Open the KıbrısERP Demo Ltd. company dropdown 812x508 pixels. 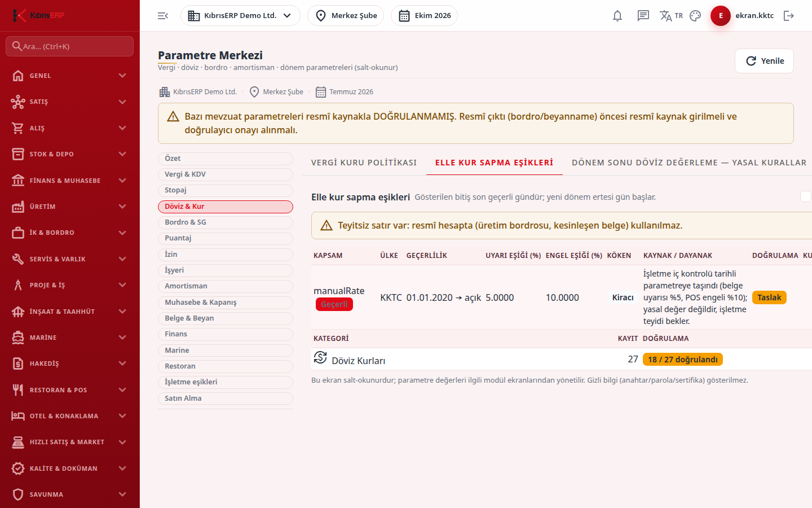240,16
